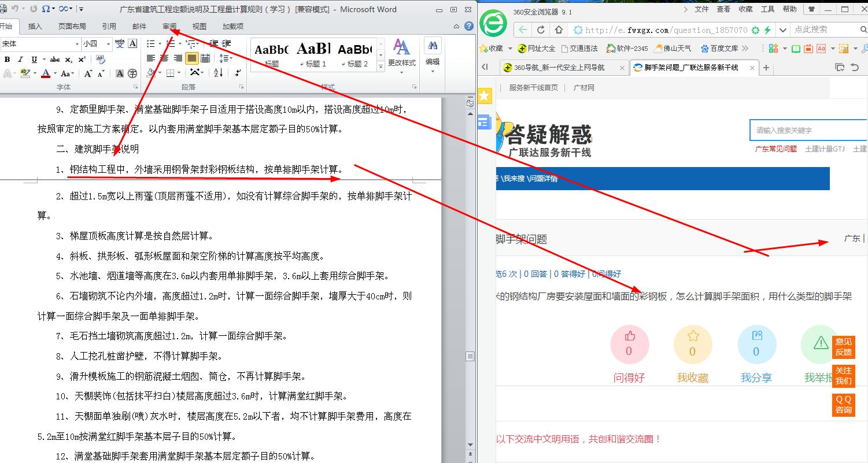The image size is (868, 463).
Task: Open the line spacing dropdown
Action: 226,58
